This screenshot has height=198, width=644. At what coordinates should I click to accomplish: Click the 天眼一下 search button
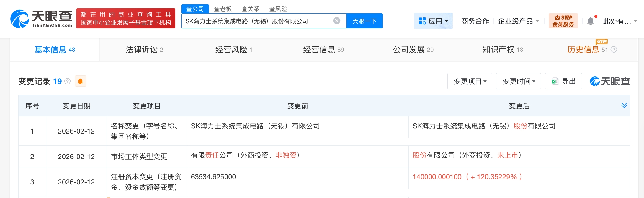tap(364, 21)
